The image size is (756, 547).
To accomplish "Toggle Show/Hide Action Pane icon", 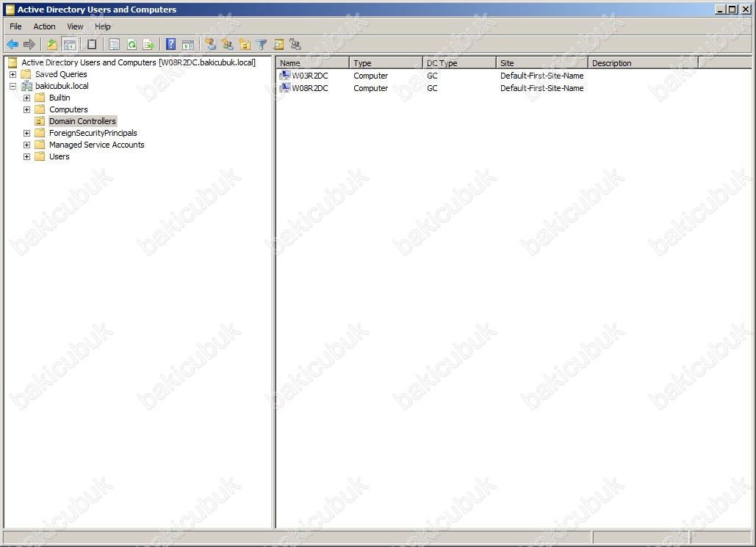I will point(188,45).
